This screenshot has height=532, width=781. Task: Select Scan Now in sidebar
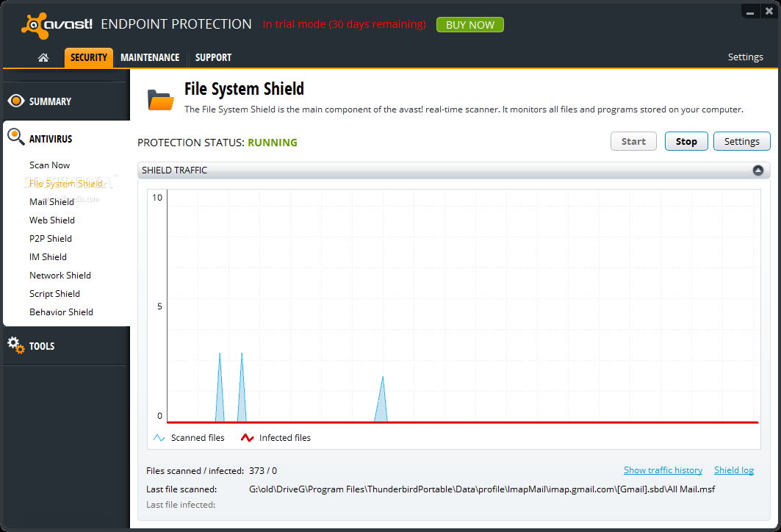tap(49, 165)
